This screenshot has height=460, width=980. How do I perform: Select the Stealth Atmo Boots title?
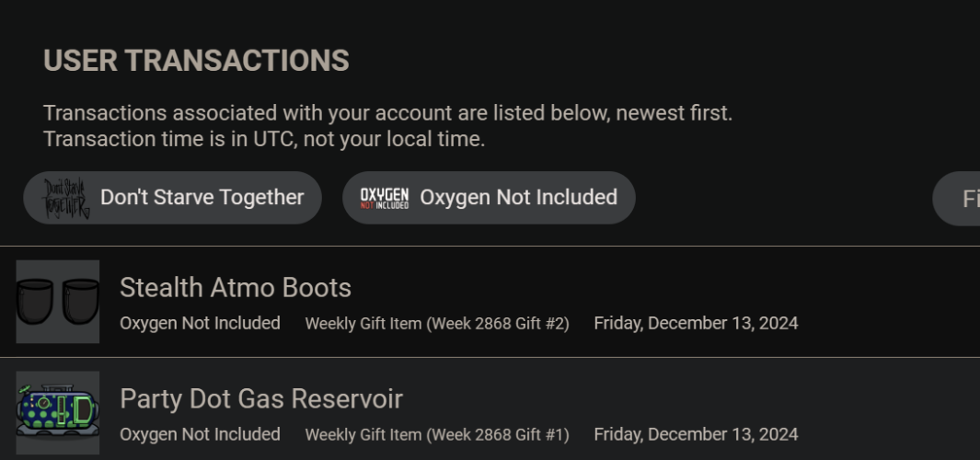(236, 288)
